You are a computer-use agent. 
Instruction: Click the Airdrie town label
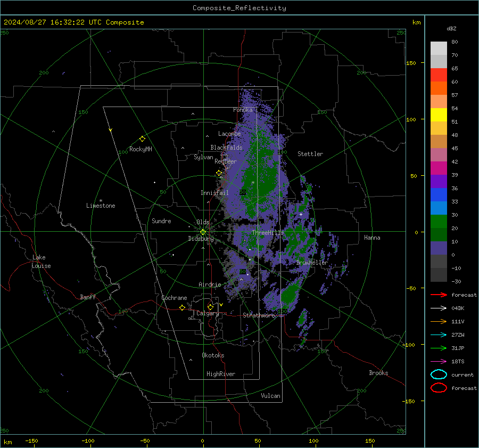[x=210, y=284]
